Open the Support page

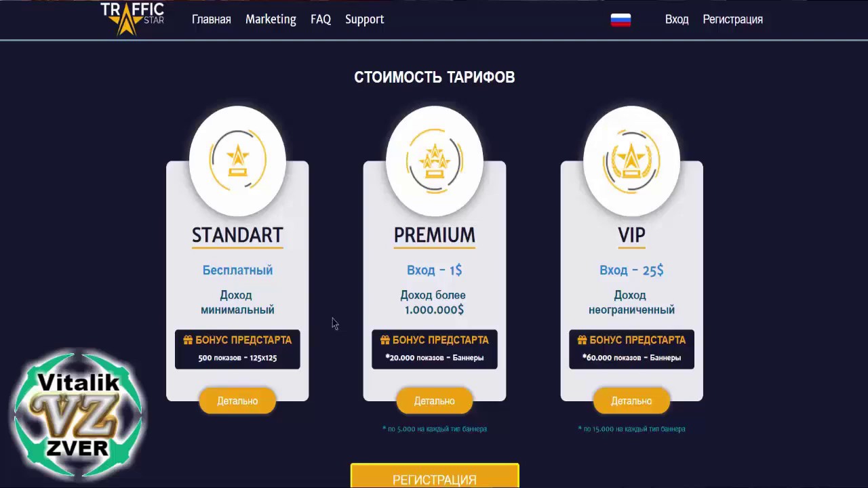(x=364, y=20)
